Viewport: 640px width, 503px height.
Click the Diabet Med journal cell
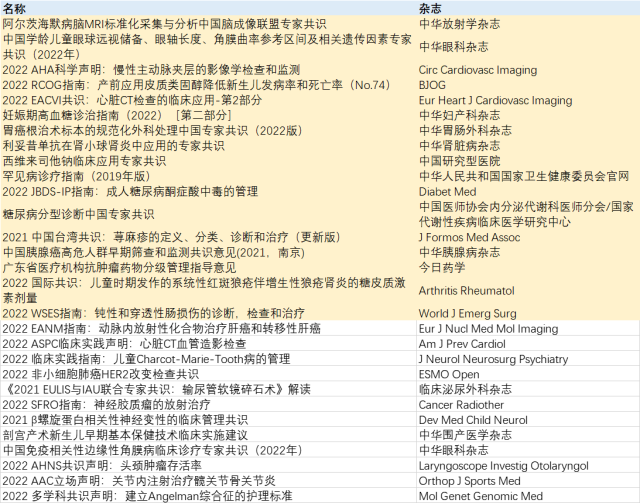coord(528,191)
